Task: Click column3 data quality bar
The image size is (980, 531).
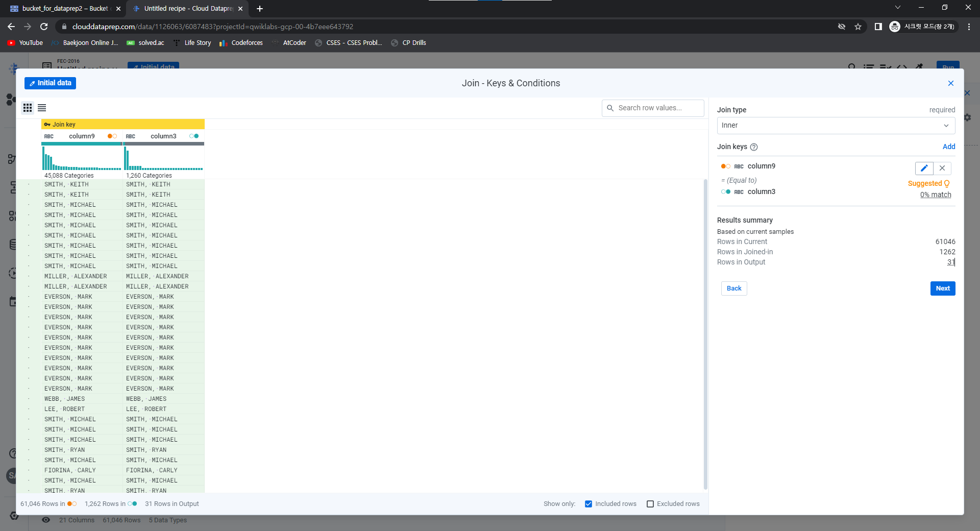Action: [163, 144]
